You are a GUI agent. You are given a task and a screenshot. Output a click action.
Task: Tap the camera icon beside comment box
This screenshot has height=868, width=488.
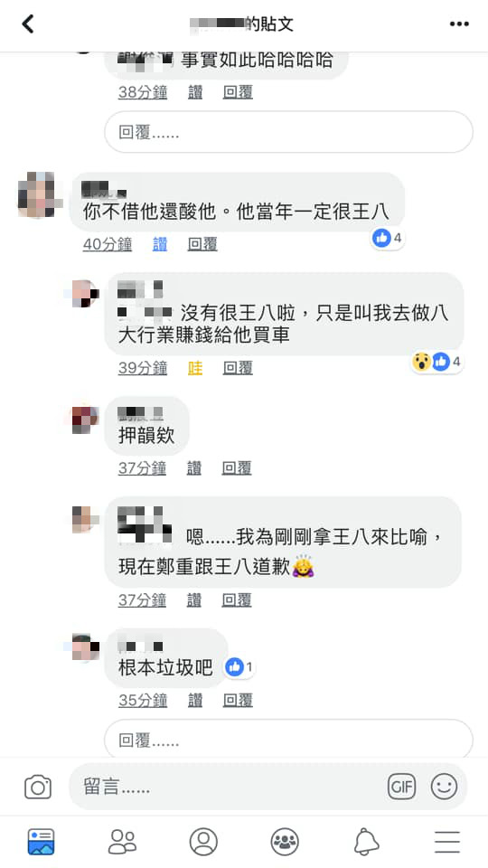coord(38,787)
